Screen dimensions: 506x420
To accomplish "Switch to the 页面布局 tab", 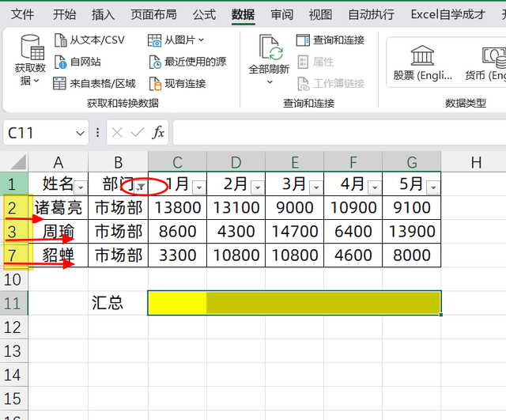I will [x=153, y=14].
